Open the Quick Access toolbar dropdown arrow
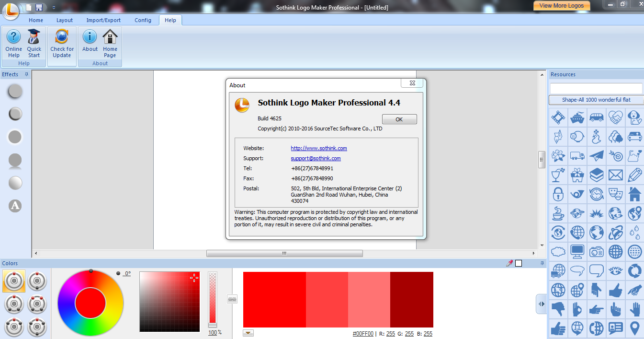This screenshot has width=644, height=339. click(x=53, y=8)
